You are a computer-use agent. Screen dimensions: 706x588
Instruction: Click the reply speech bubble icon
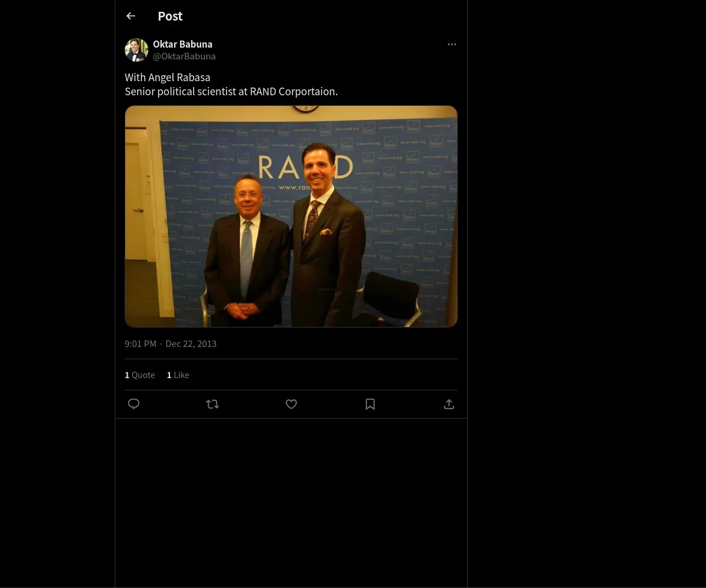click(x=134, y=404)
